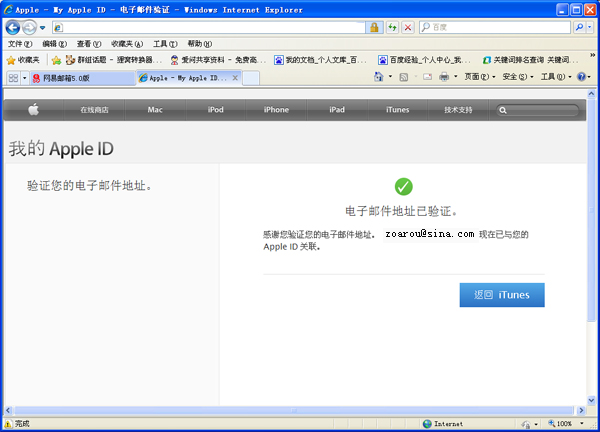Open the 收藏夹 menu in menu bar
Screen dimensions: 600x432
coord(127,44)
